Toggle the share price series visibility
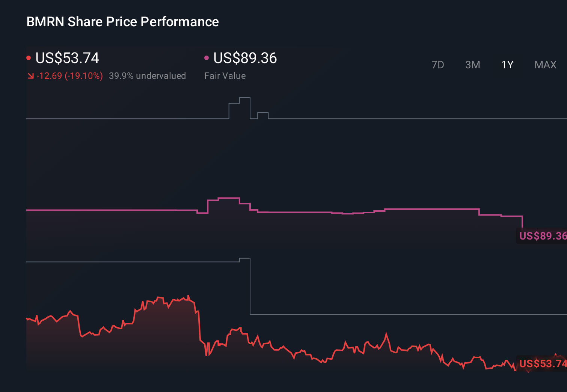This screenshot has width=567, height=392. [29, 57]
